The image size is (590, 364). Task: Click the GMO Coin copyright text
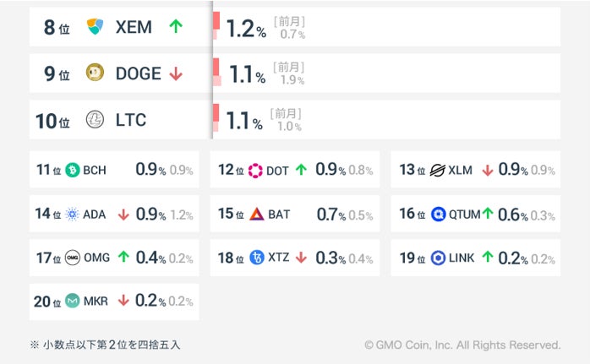click(462, 345)
